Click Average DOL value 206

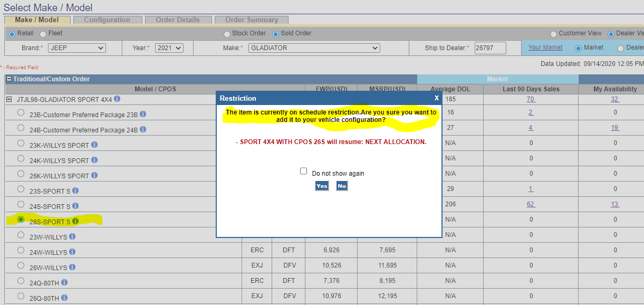pyautogui.click(x=450, y=204)
